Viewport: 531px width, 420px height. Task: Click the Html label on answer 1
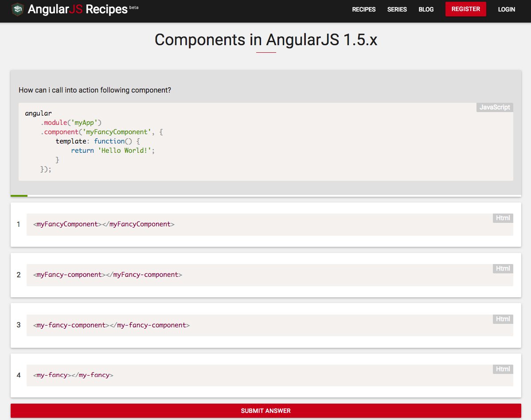(x=503, y=218)
